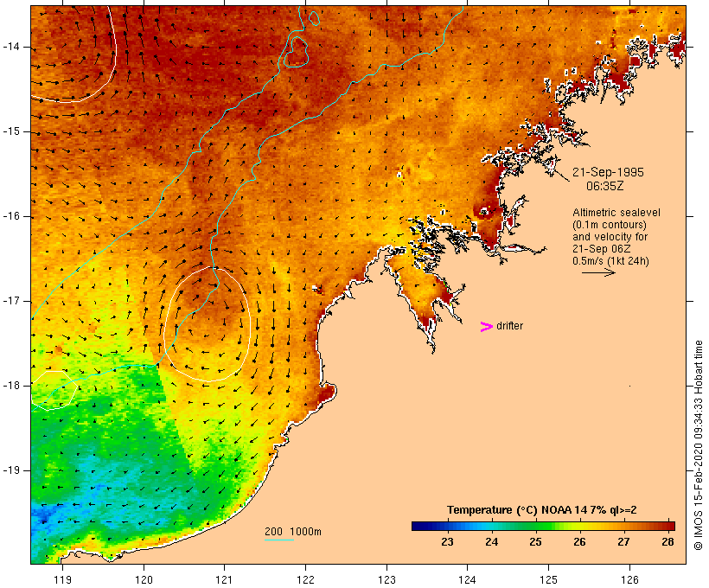
Task: Click the cyan depth contour legend line
Action: [279, 540]
